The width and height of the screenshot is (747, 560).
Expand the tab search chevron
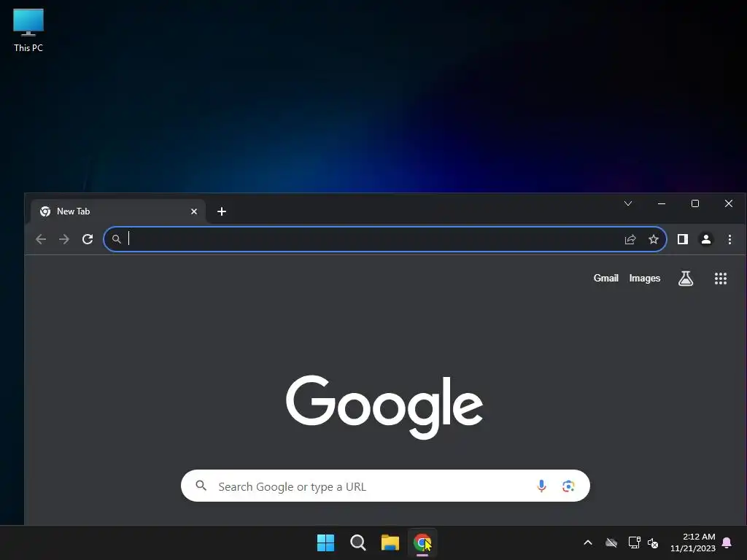(x=628, y=203)
